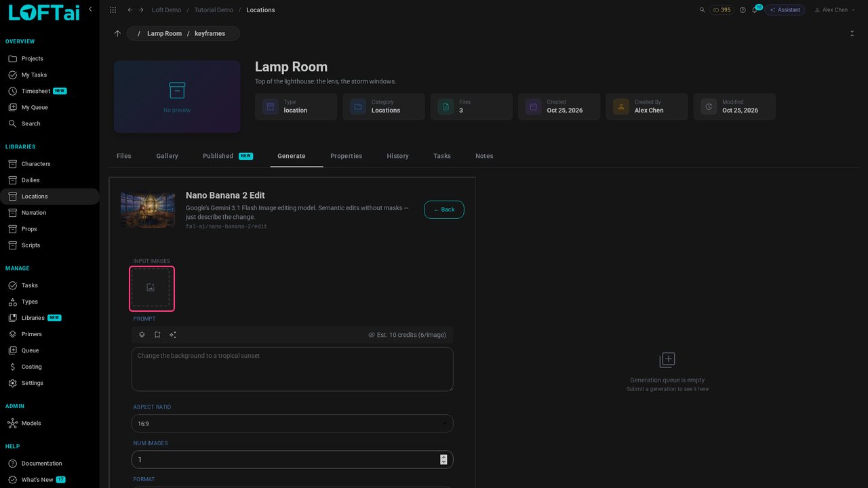Go back with the left arrow in the top bar

pyautogui.click(x=130, y=10)
